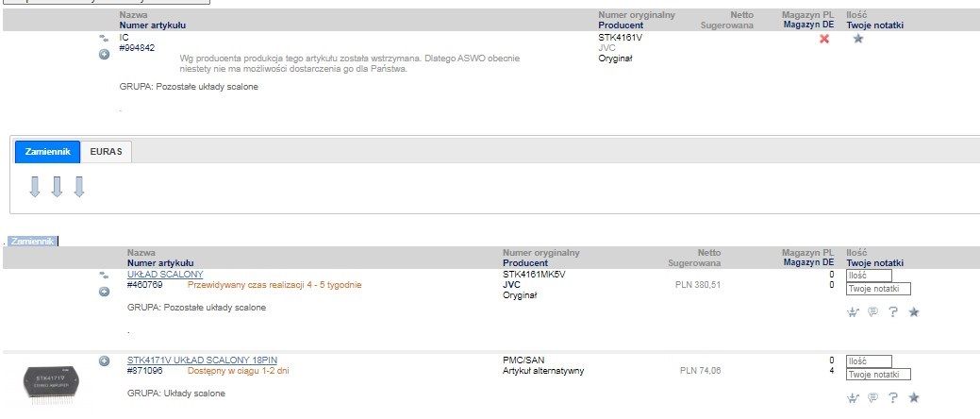The width and height of the screenshot is (980, 419).
Task: Open STK4171V UKŁAD SCALONY 18PIN link
Action: [202, 360]
